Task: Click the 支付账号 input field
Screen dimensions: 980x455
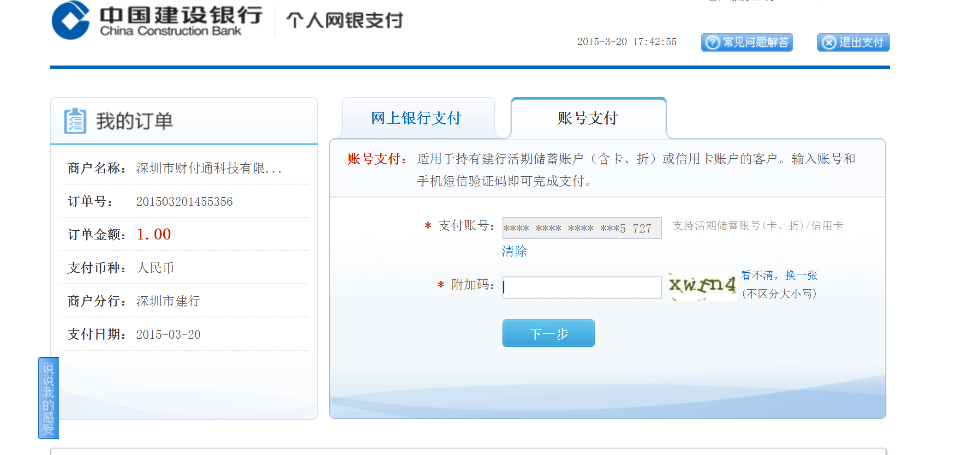Action: tap(582, 228)
